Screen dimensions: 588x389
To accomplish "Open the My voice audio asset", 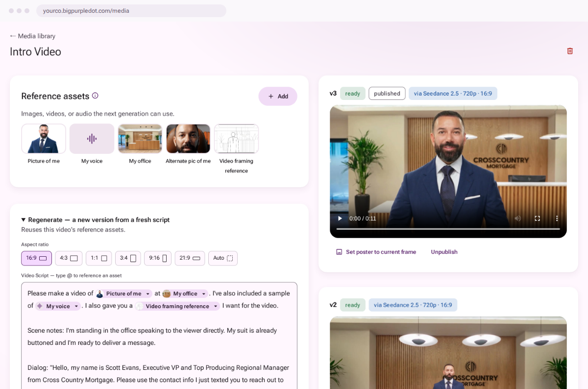I will click(x=92, y=139).
